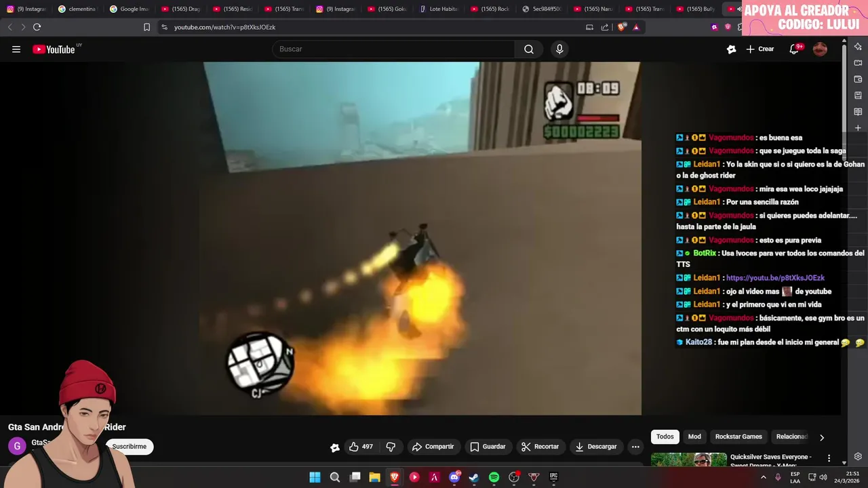Go back with the browser back arrow
Image resolution: width=868 pixels, height=488 pixels.
(x=9, y=27)
